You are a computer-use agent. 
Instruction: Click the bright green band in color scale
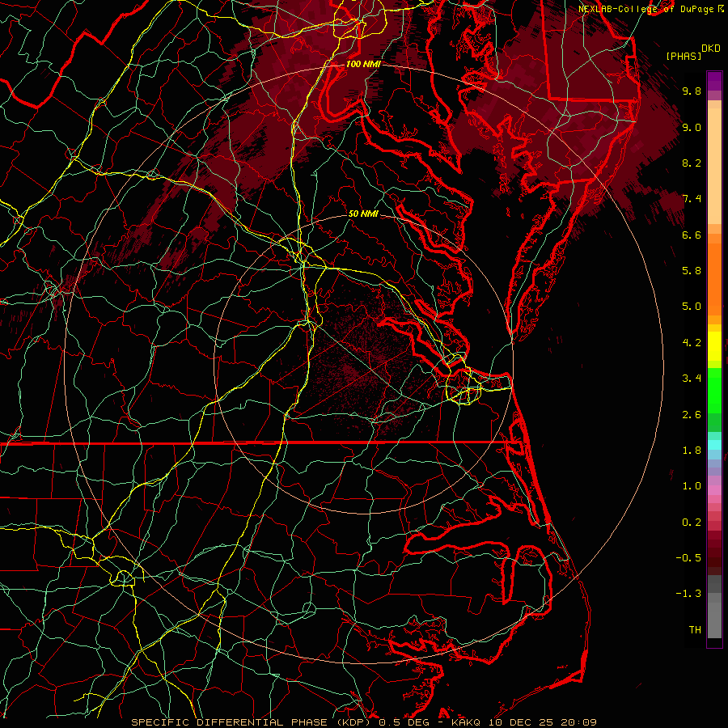714,391
